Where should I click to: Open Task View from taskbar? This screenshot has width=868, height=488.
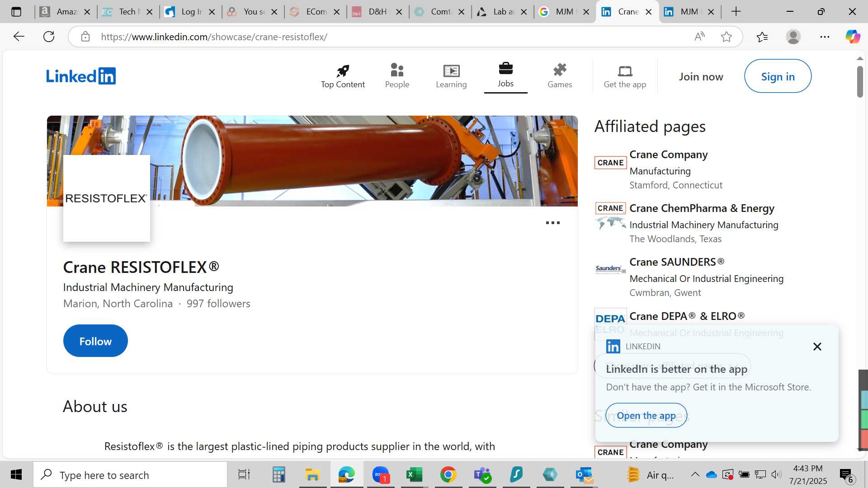[244, 474]
